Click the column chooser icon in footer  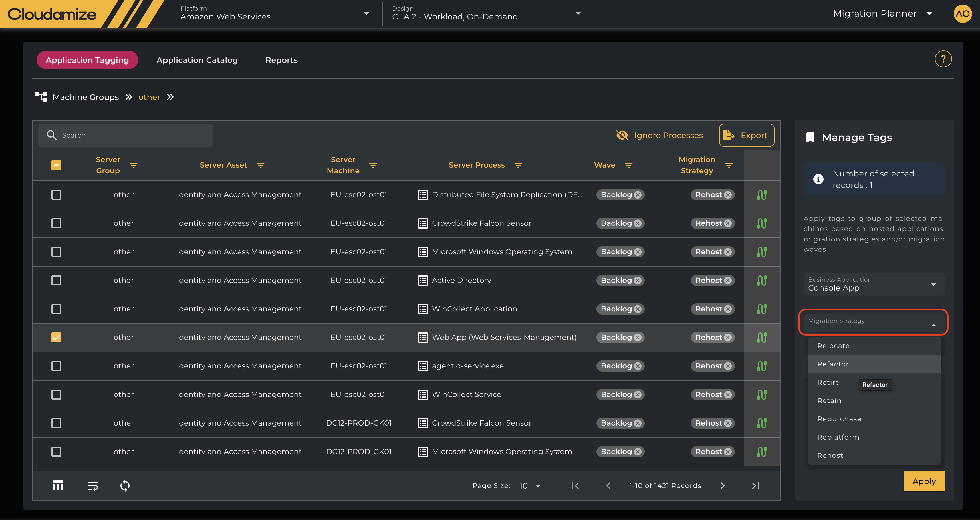[58, 485]
